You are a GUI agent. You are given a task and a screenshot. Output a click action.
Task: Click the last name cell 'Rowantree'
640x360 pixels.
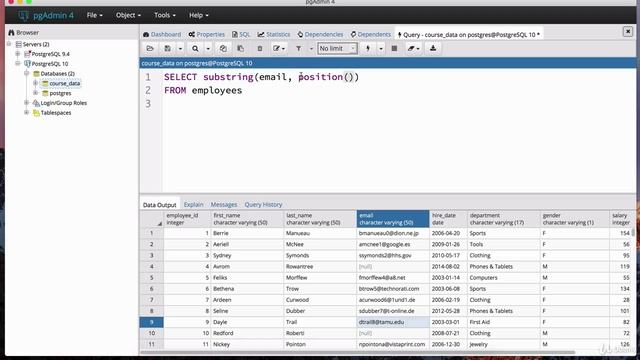(x=320, y=267)
